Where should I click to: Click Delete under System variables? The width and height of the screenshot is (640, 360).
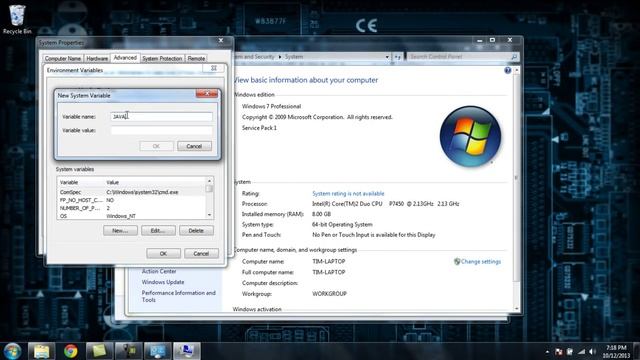point(196,231)
